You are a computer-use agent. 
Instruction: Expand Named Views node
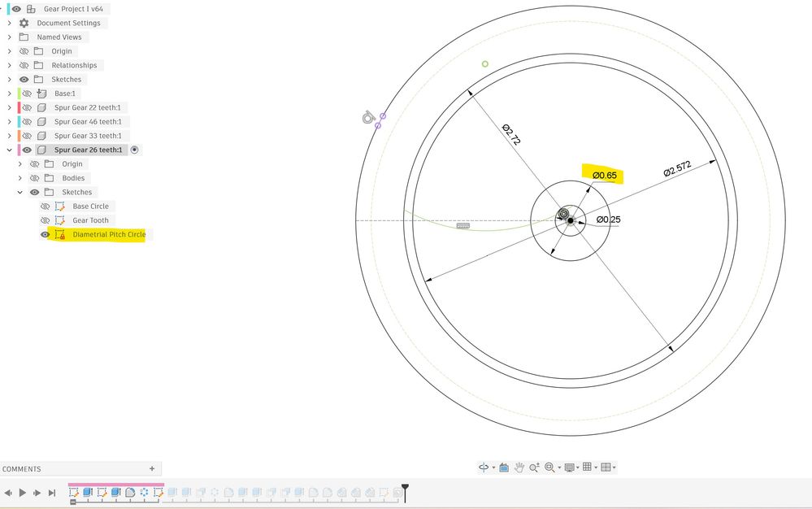(x=9, y=37)
